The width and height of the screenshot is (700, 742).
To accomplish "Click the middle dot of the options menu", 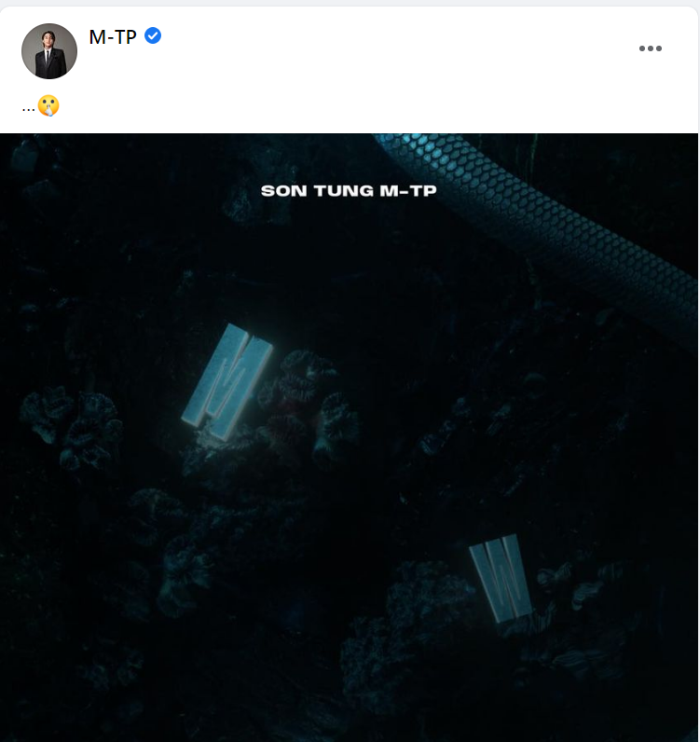I will pos(651,48).
